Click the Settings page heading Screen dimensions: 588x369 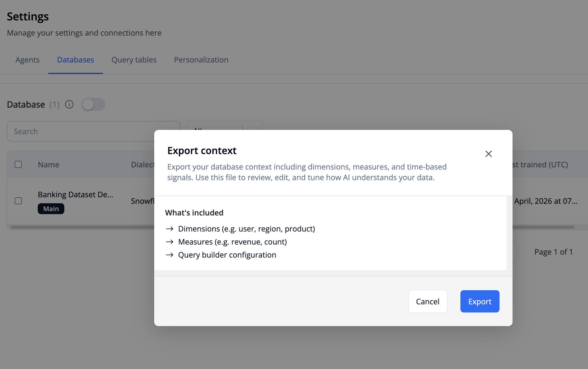[28, 16]
